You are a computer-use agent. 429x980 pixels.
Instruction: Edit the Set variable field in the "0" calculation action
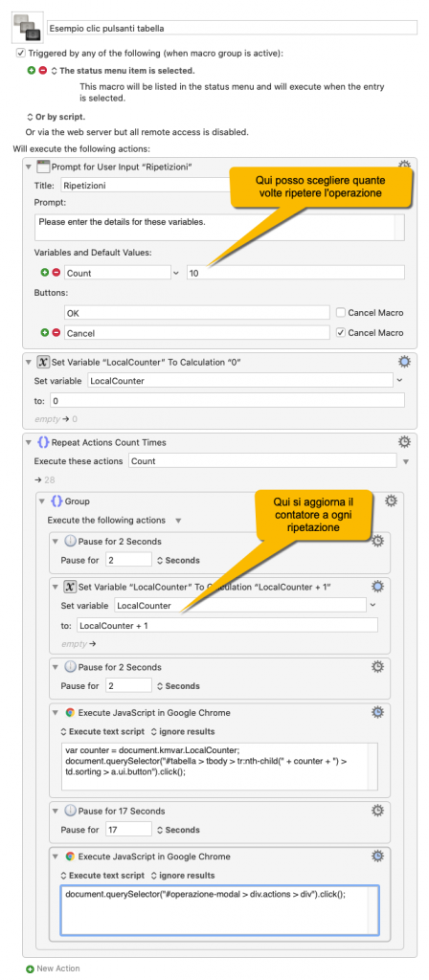[x=240, y=380]
